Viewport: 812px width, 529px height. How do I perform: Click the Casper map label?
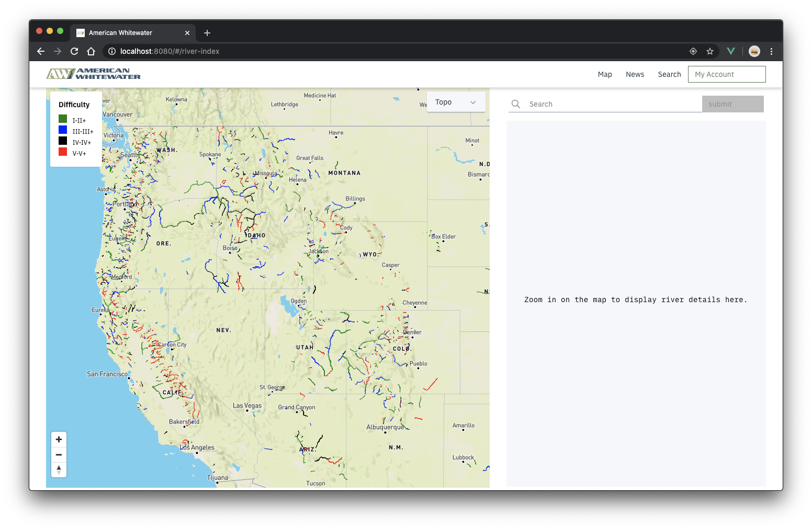tap(390, 265)
